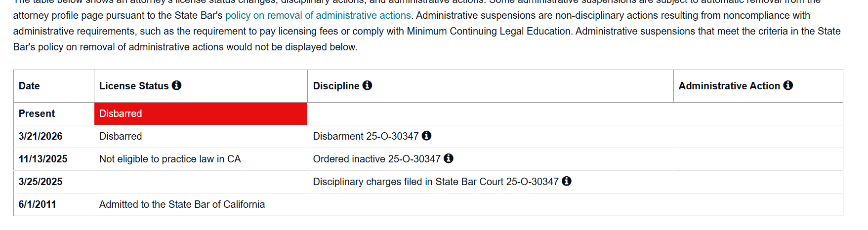The width and height of the screenshot is (868, 230).
Task: Click the red Disbarred status cell
Action: [x=200, y=114]
